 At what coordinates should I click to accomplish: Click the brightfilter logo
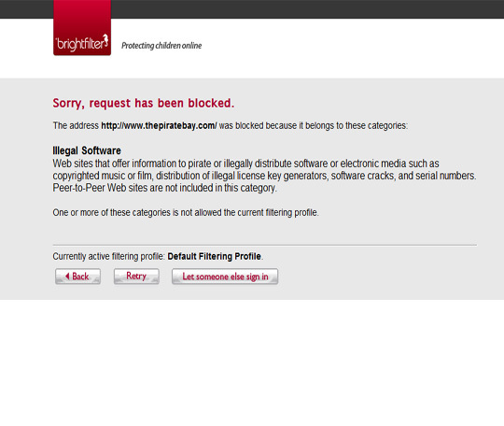82,28
